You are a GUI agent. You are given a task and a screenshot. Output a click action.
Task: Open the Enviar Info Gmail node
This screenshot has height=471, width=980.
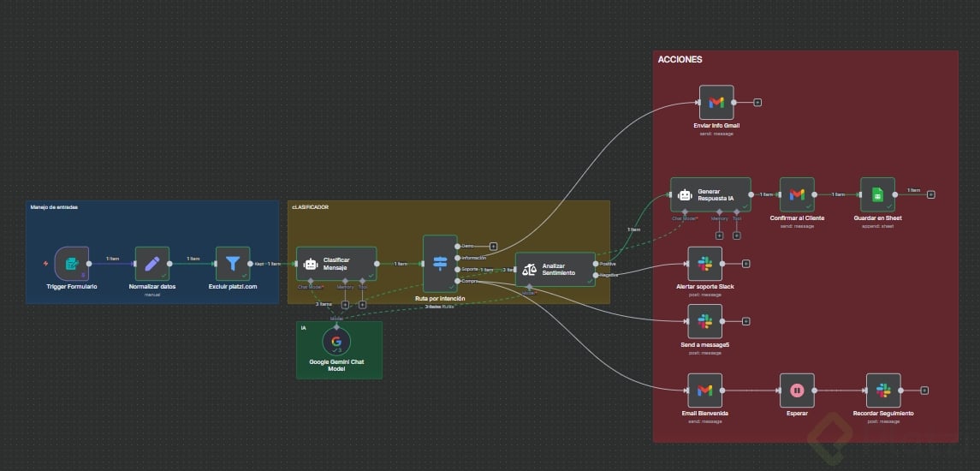(716, 102)
